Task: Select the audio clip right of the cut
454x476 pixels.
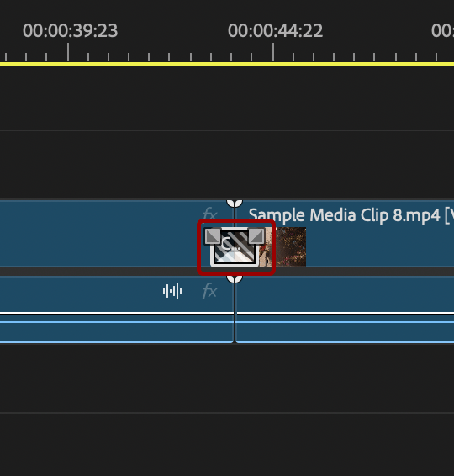Action: pos(345,309)
